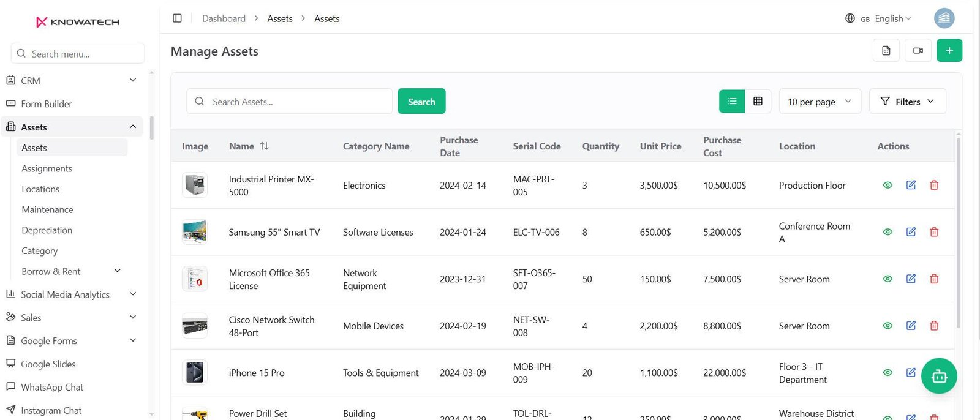View the Microsoft Office 365 License eye icon

tap(888, 279)
